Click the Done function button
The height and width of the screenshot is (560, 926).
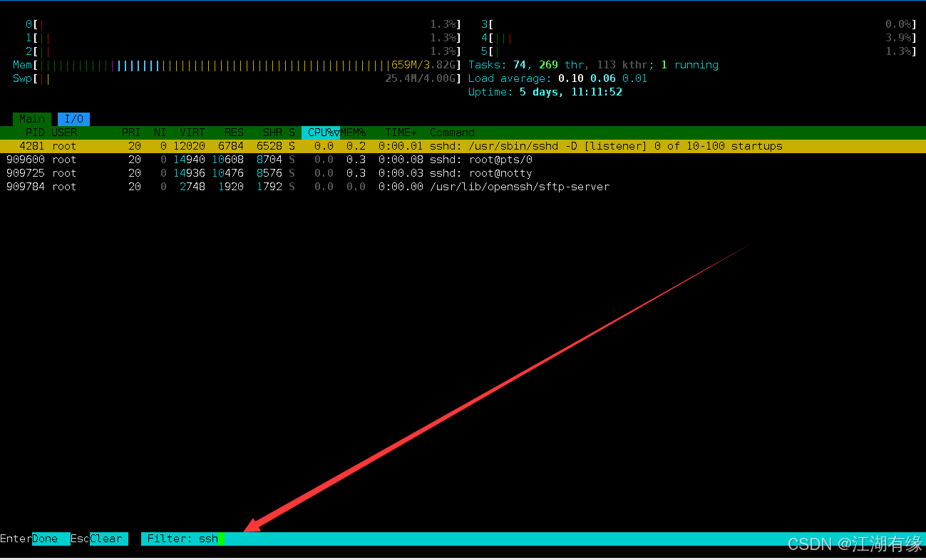coord(51,539)
